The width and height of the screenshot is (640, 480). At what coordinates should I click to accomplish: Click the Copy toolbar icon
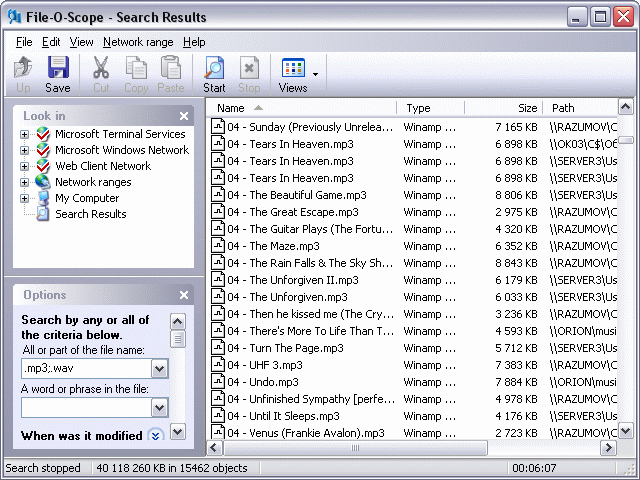click(136, 67)
